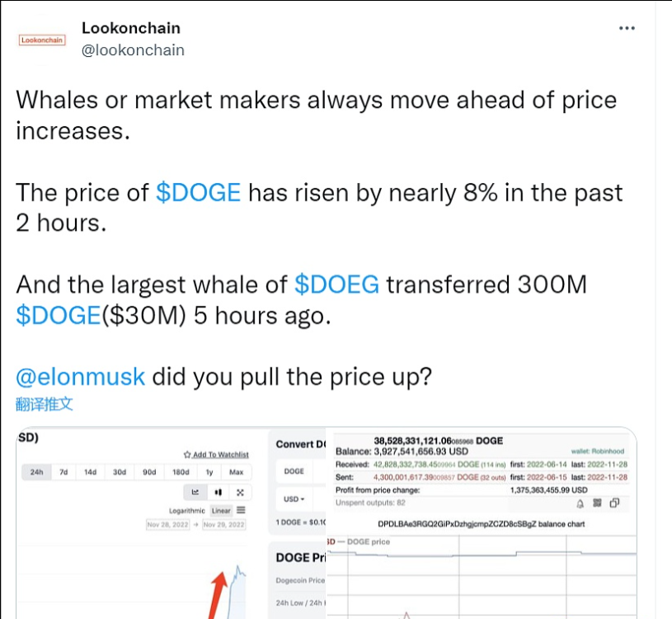Click the Nov 28, 2022 start date field

click(168, 525)
